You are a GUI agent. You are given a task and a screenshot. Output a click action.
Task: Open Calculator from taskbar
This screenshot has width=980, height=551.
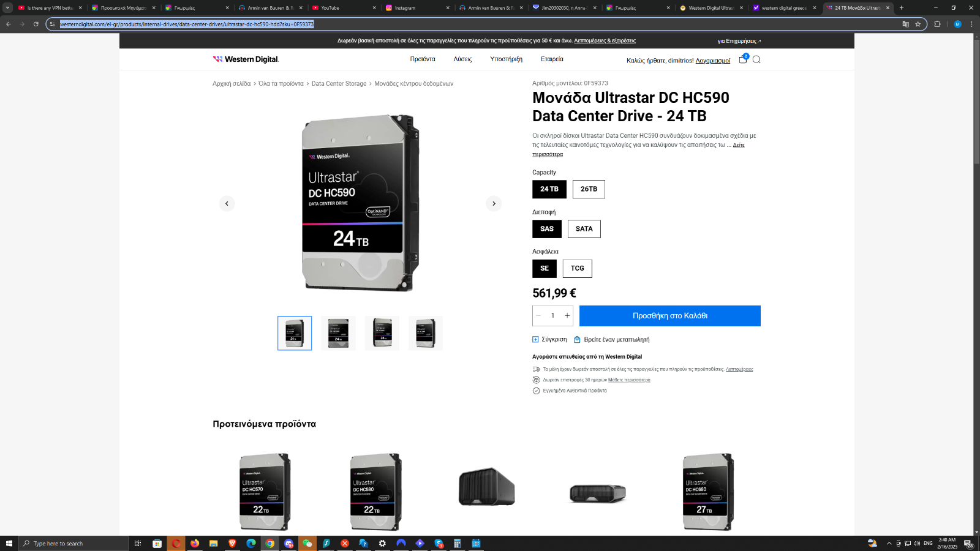[457, 544]
